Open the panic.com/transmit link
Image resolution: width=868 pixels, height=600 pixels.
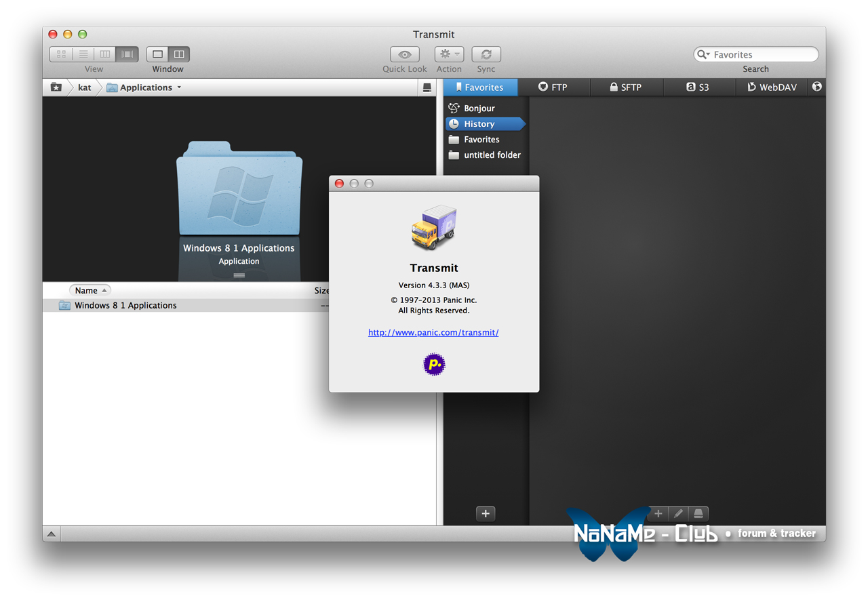click(433, 333)
